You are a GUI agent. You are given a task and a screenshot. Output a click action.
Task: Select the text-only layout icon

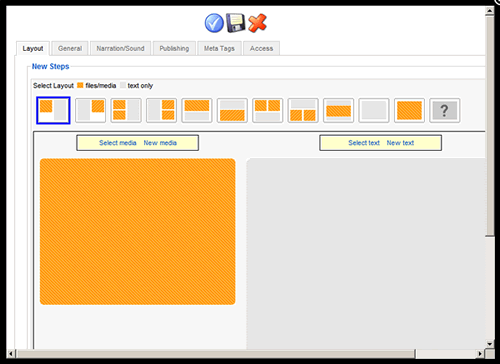pos(374,110)
